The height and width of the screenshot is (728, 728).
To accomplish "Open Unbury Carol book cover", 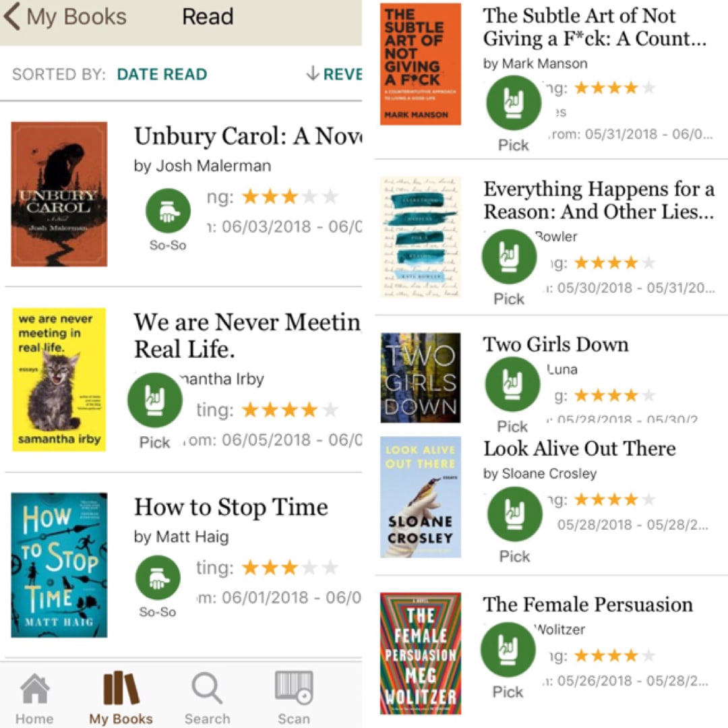I will 59,194.
